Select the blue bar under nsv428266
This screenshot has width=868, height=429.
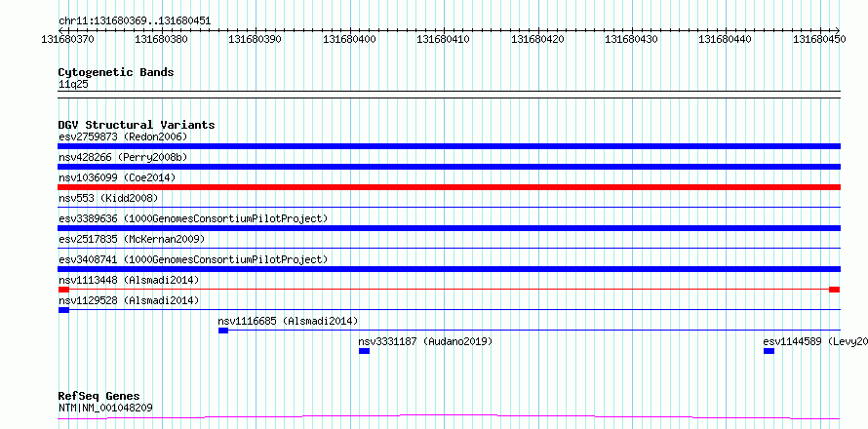coord(449,167)
